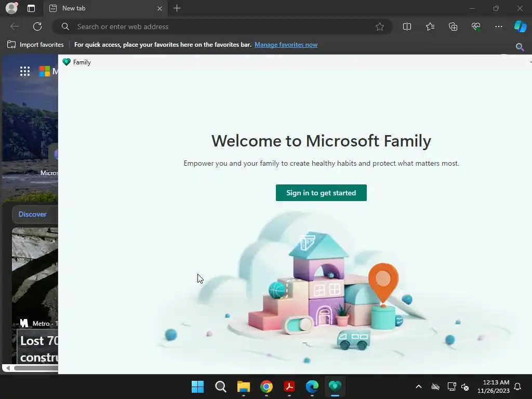Open Edge split screen icon

407,26
